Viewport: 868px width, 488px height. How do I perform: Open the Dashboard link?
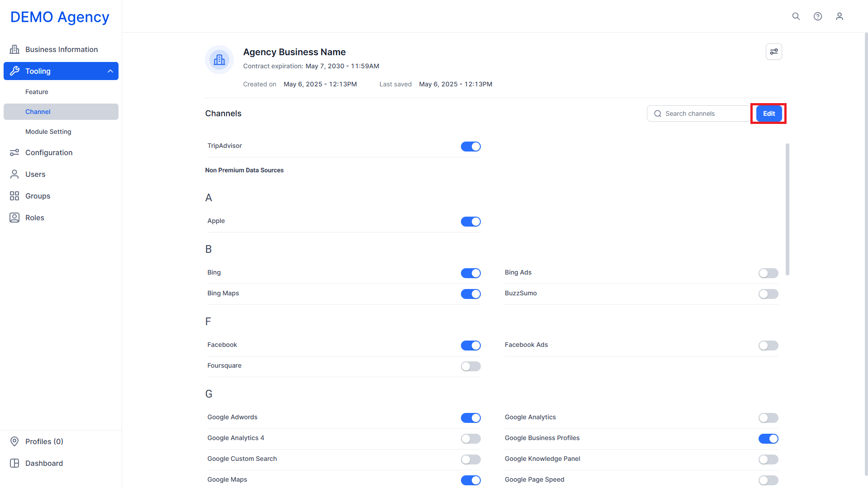[61, 463]
